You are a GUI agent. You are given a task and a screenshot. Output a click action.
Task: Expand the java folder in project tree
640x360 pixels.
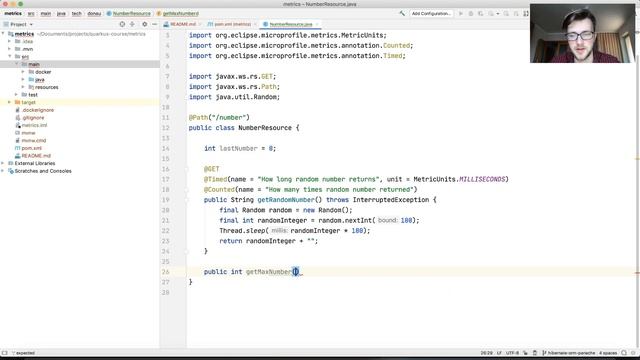(x=23, y=79)
